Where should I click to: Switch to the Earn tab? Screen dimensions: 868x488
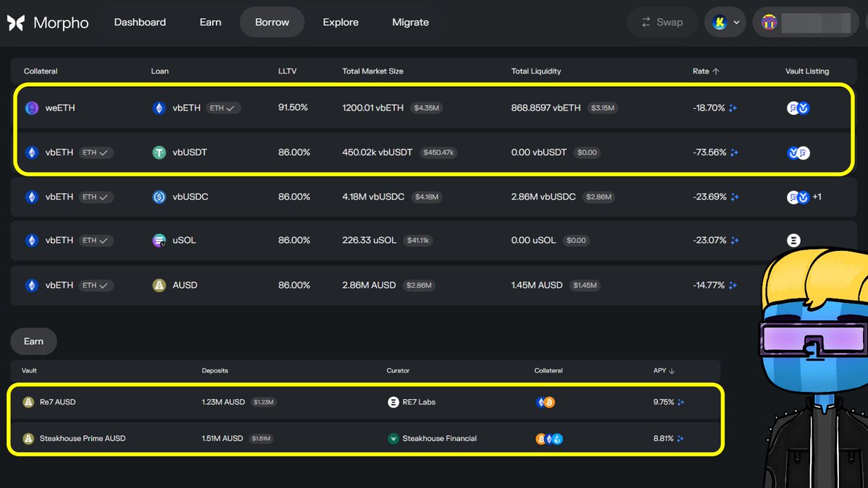click(x=210, y=22)
